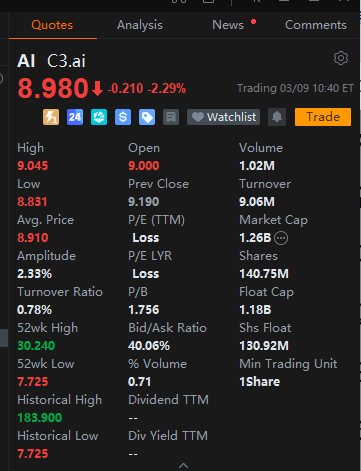Screen dimensions: 361x471
Task: Click the percent change -2.29%
Action: (167, 89)
